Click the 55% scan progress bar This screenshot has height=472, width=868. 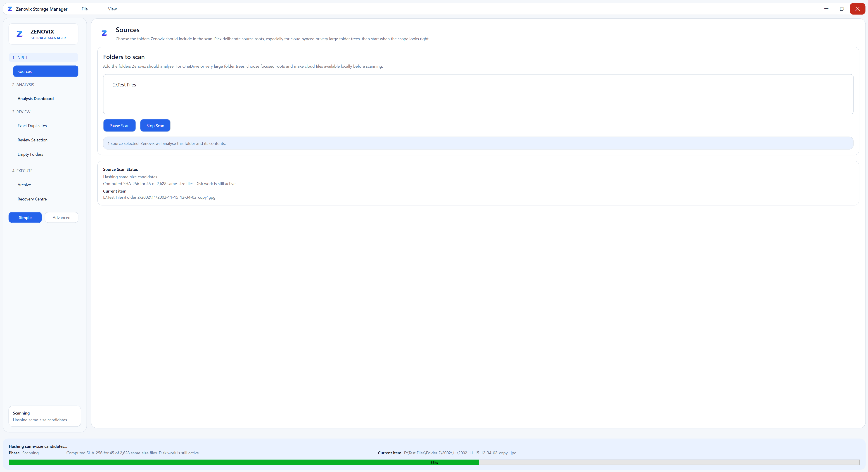434,462
